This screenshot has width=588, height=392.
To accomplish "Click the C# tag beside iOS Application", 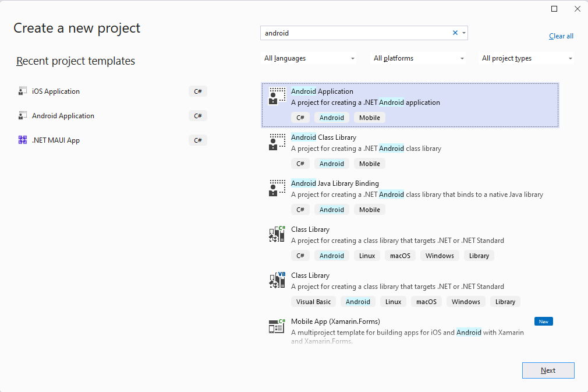I will pos(198,91).
